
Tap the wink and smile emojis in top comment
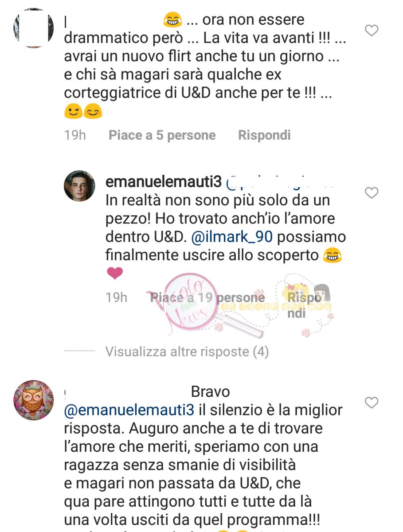tap(83, 111)
